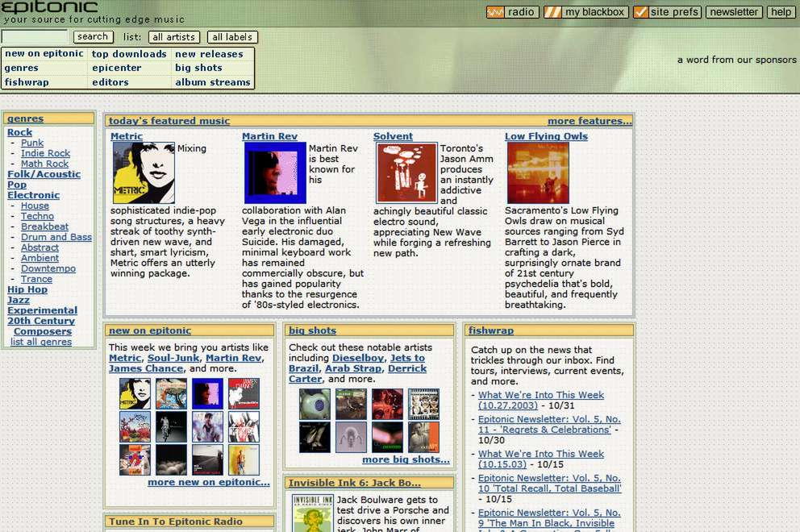
Task: Click the Solvent album cover thumbnail
Action: [x=406, y=173]
